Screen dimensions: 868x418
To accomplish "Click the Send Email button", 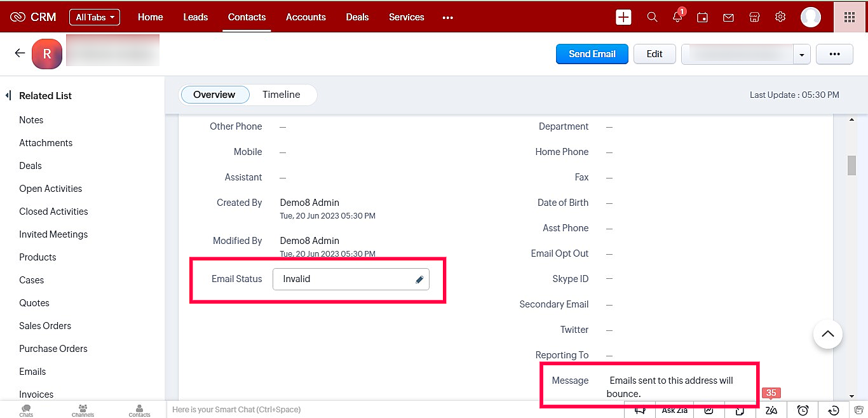I will [592, 54].
